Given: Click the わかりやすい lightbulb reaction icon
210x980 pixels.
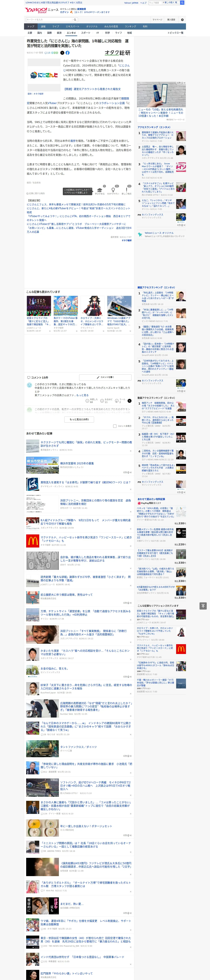Looking at the screenshot, I should pos(113,190).
